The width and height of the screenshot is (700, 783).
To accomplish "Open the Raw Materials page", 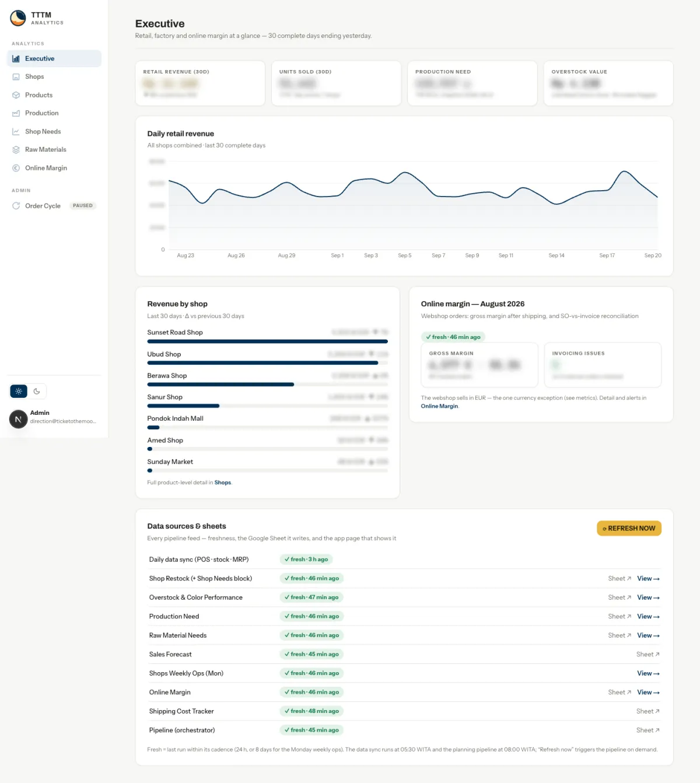I will [54, 150].
